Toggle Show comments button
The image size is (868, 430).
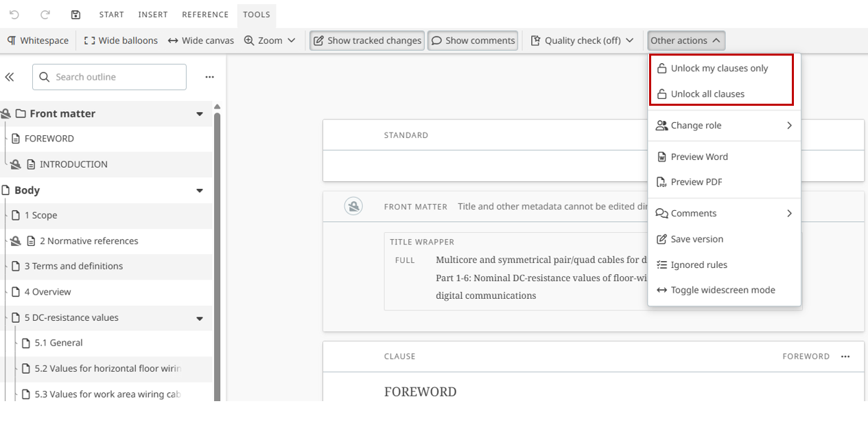coord(473,41)
